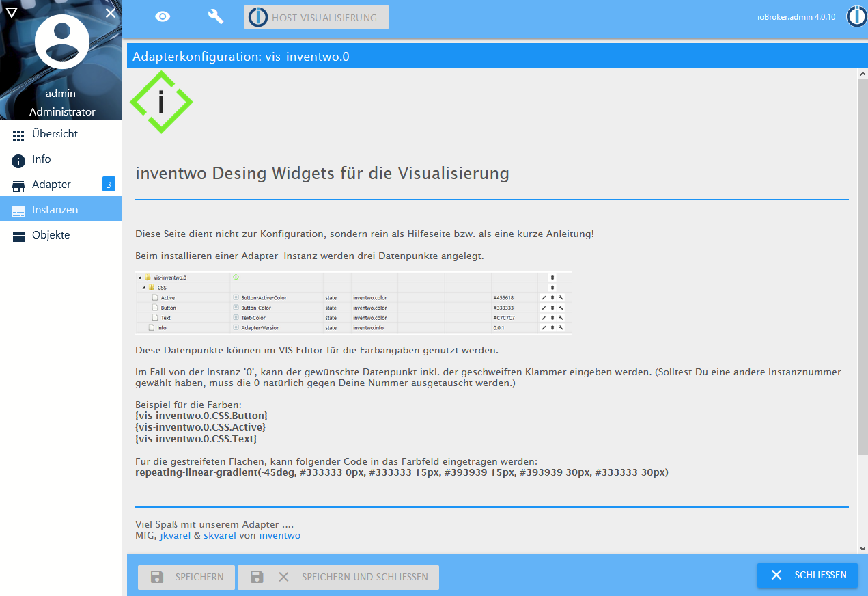Click the green inventwo adapter logo
Screen dimensions: 868x596
click(x=161, y=102)
